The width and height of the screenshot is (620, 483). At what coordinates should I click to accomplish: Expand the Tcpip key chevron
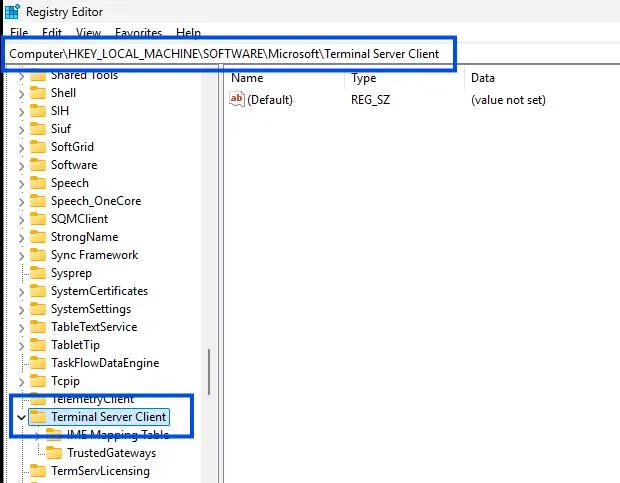pos(21,381)
